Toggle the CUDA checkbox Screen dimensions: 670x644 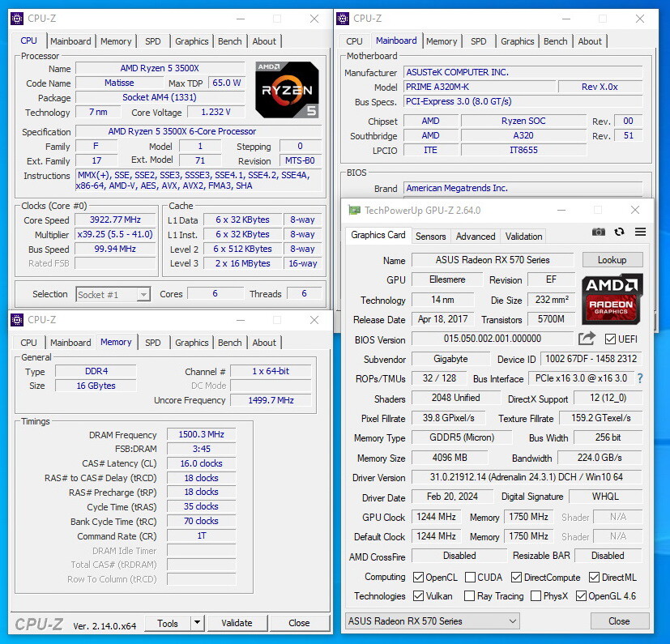pos(469,578)
